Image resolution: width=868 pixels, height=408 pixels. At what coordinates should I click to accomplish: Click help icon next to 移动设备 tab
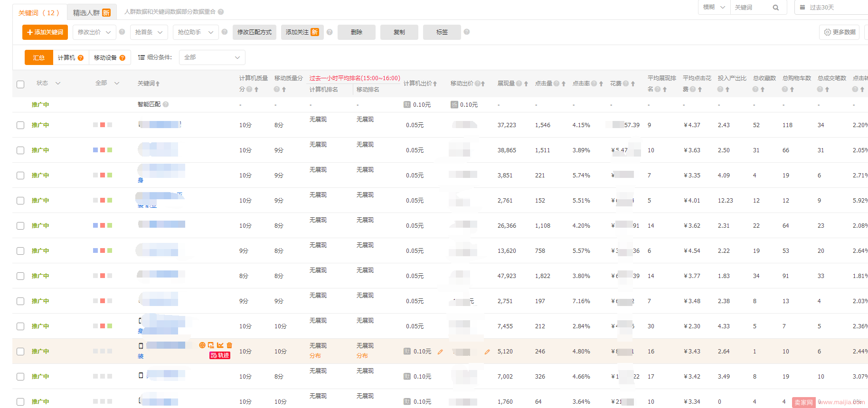click(123, 58)
